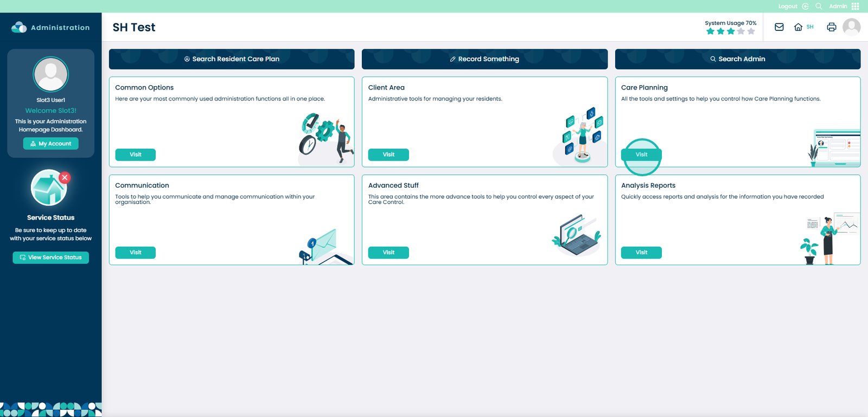The height and width of the screenshot is (417, 868).
Task: Click the "This is your Administration Homepage Dashboard." text
Action: [x=51, y=125]
